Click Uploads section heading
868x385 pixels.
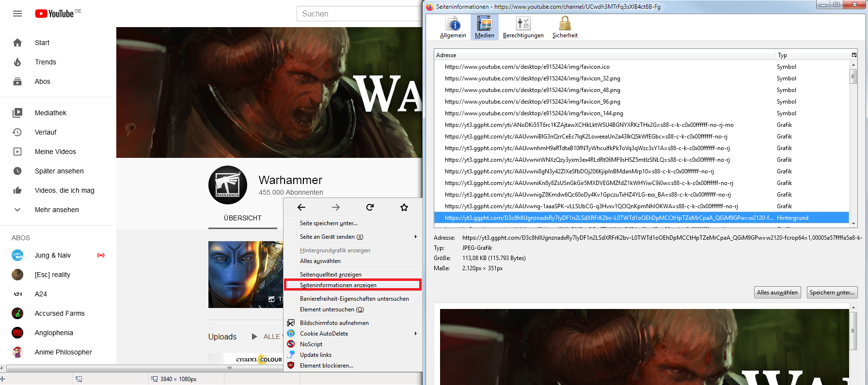(222, 337)
